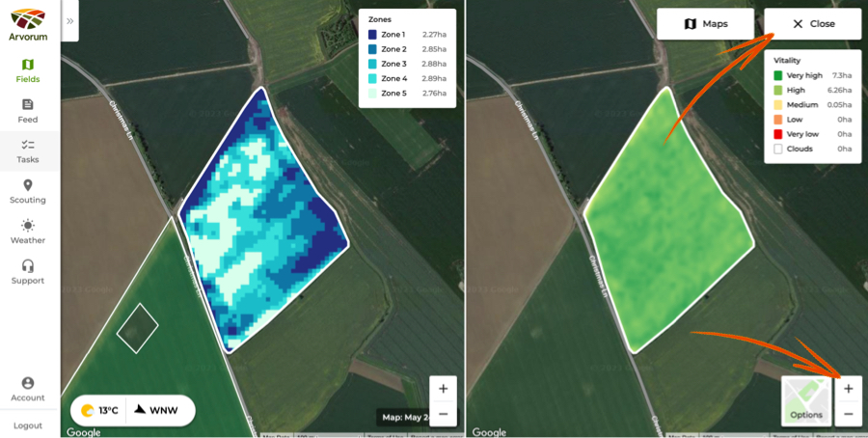Zoom out on the left map
868x438 pixels.
click(443, 414)
